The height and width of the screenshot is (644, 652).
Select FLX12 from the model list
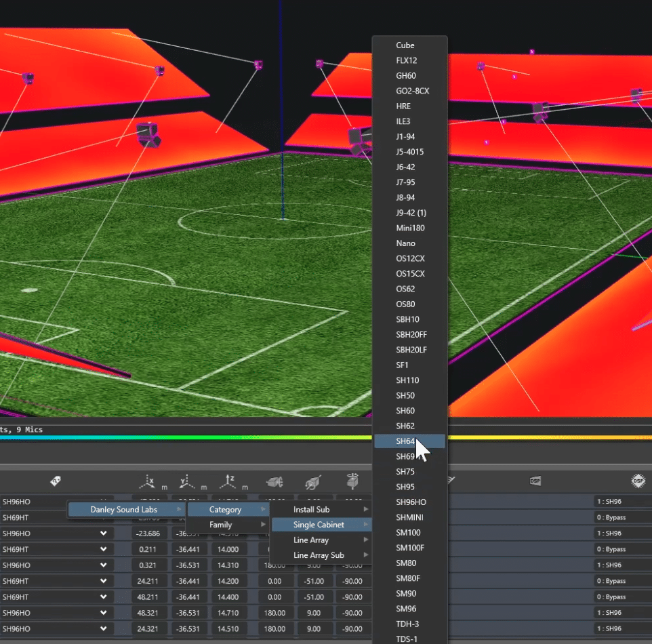pos(409,60)
